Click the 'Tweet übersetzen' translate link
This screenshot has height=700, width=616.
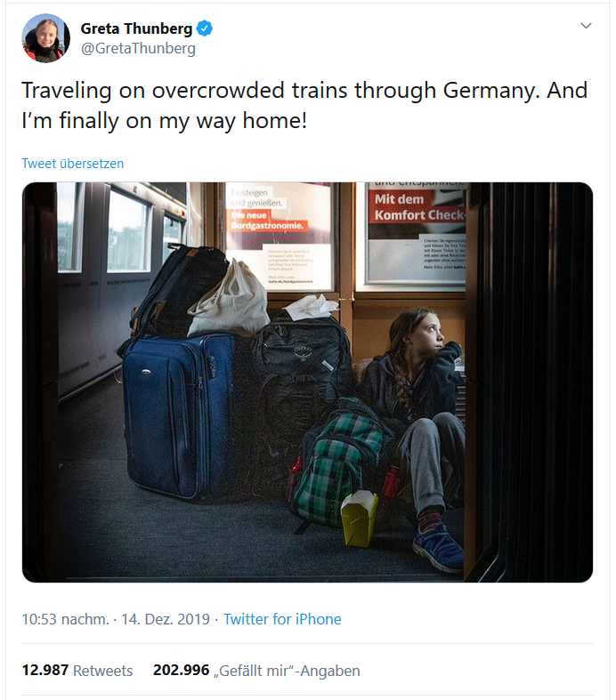coord(73,164)
